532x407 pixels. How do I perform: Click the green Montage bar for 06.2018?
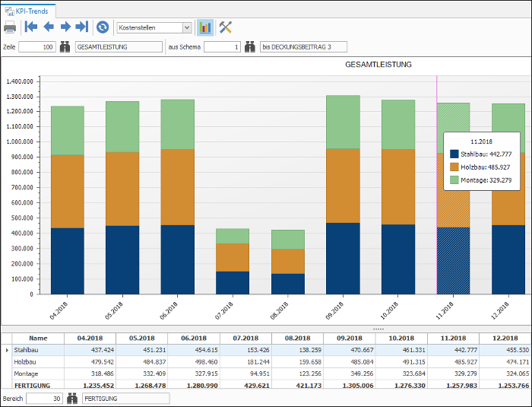coord(177,124)
